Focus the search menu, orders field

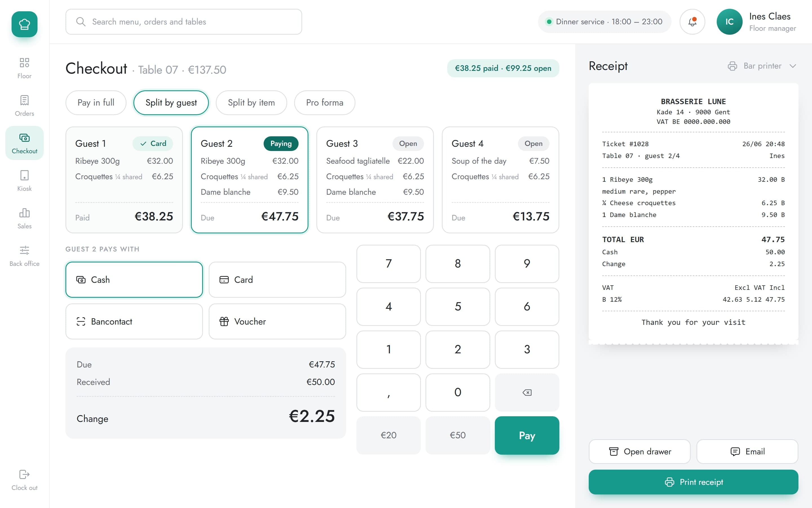[184, 22]
